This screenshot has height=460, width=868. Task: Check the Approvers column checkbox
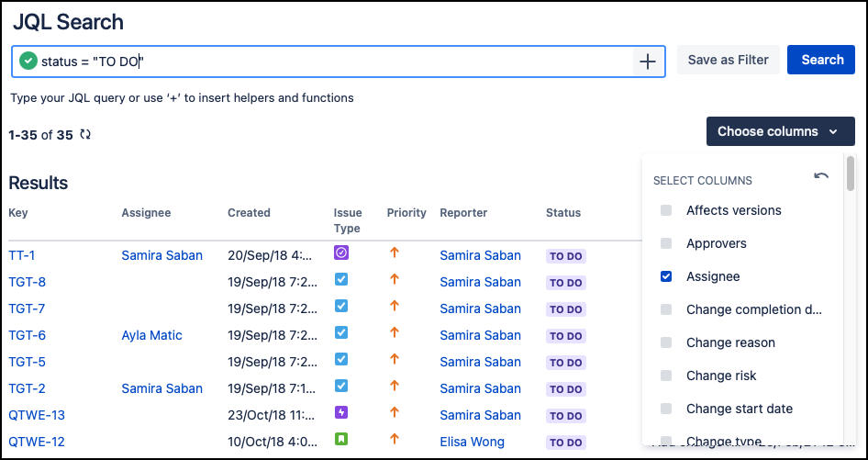(666, 243)
